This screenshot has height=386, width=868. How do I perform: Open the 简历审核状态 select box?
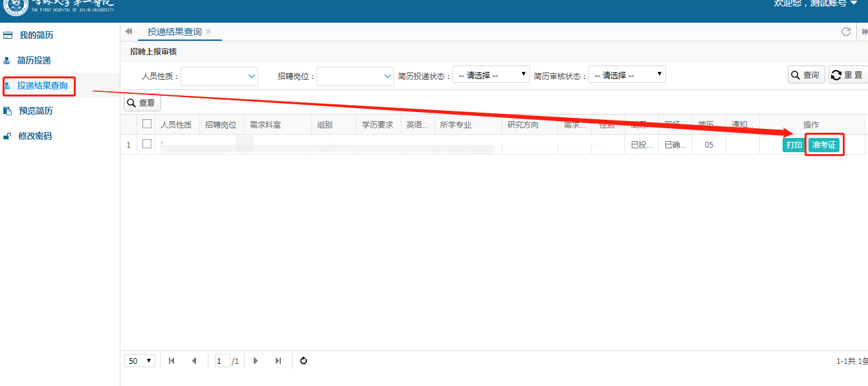(x=627, y=74)
